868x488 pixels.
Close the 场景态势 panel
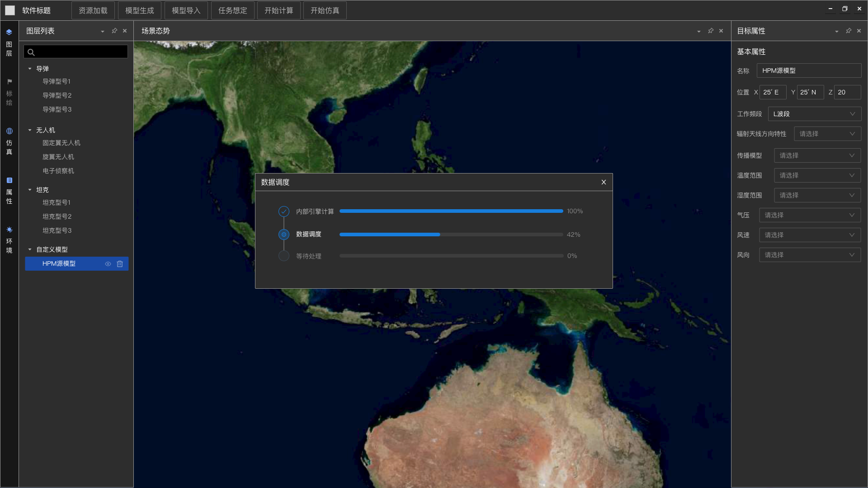(x=721, y=31)
